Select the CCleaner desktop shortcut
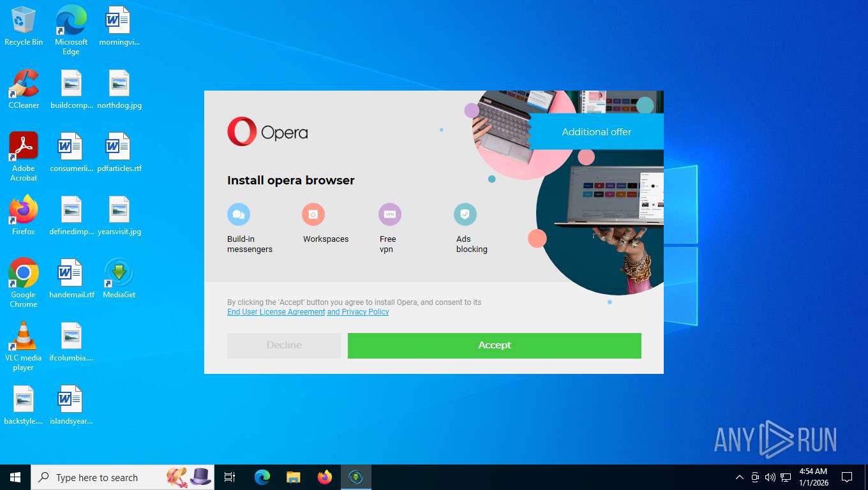This screenshot has height=490, width=868. (24, 89)
